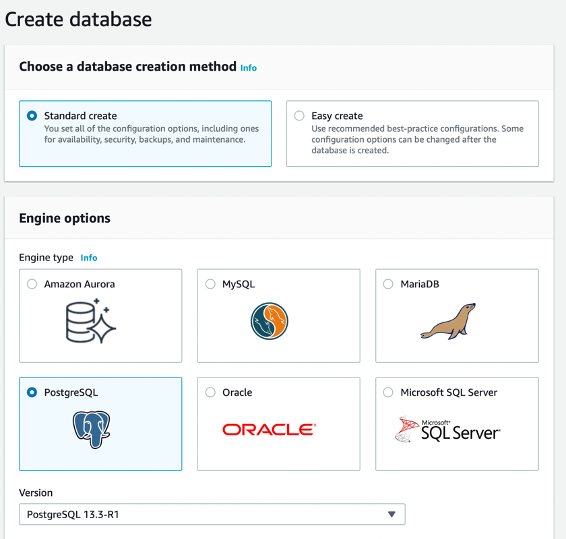Choose the MySQL radio button
The image size is (566, 539).
click(x=210, y=284)
